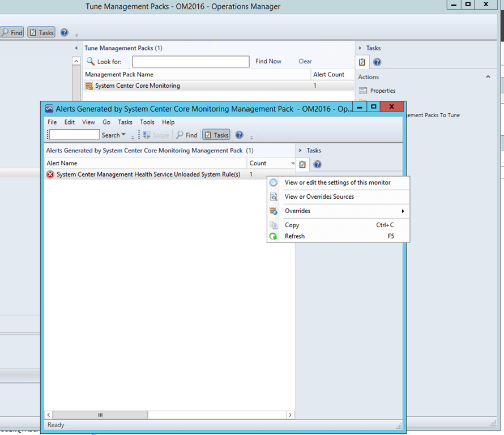Image resolution: width=504 pixels, height=435 pixels.
Task: Click the Scope toolbar button
Action: pos(156,135)
